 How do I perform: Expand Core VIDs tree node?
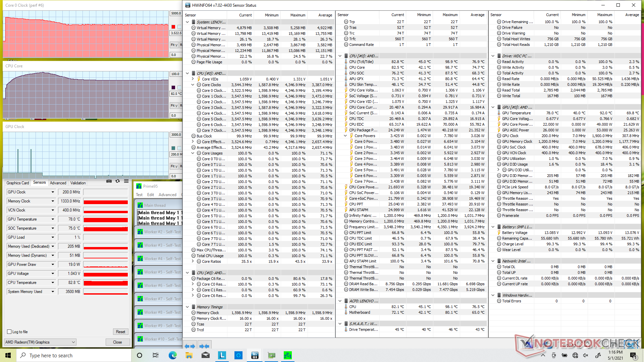click(193, 79)
